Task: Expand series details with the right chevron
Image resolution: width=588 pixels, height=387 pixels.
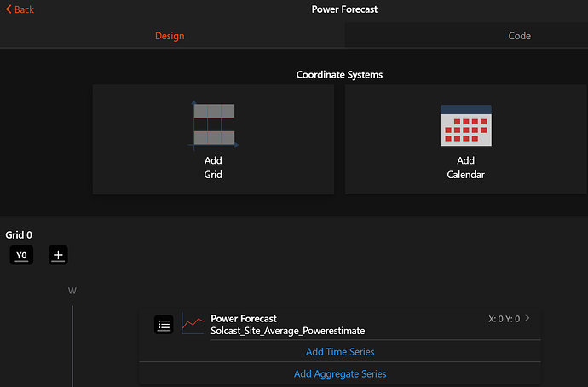Action: [x=527, y=318]
